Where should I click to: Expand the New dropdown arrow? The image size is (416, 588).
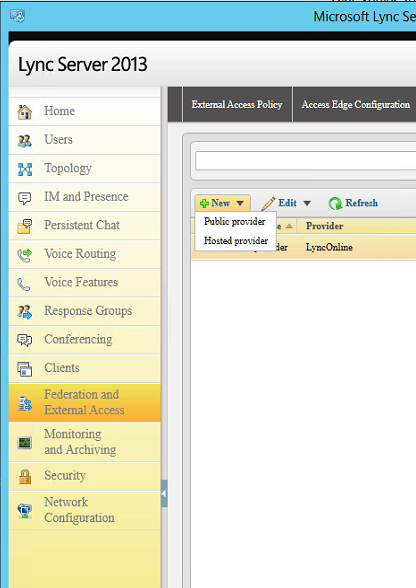point(240,203)
